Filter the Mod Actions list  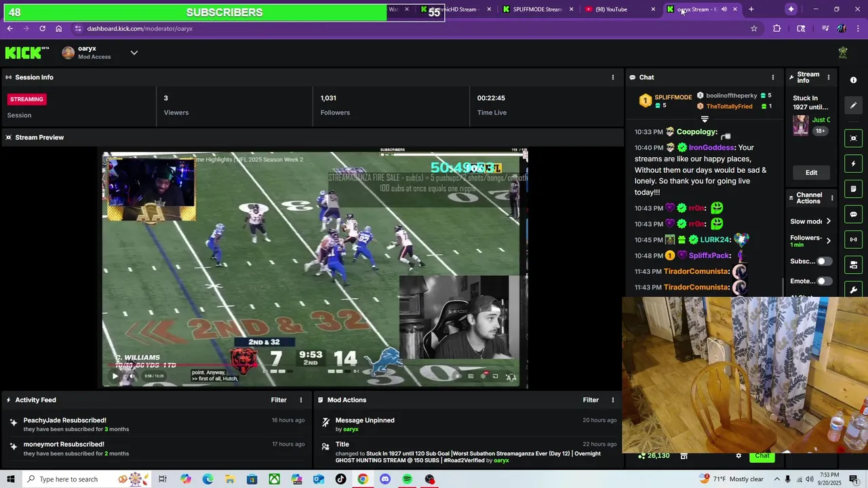(591, 400)
